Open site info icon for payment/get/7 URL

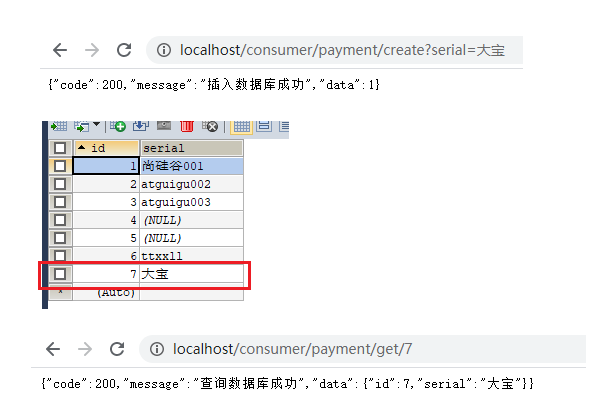[157, 349]
